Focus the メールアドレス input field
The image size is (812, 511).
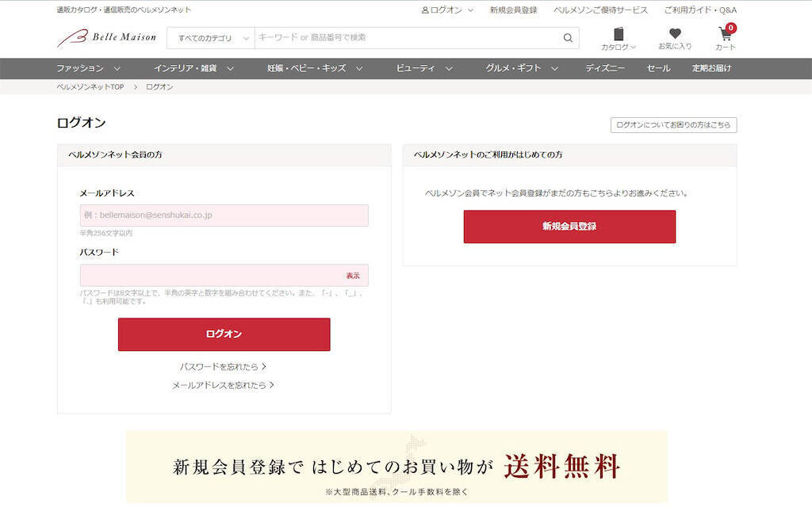pos(224,215)
